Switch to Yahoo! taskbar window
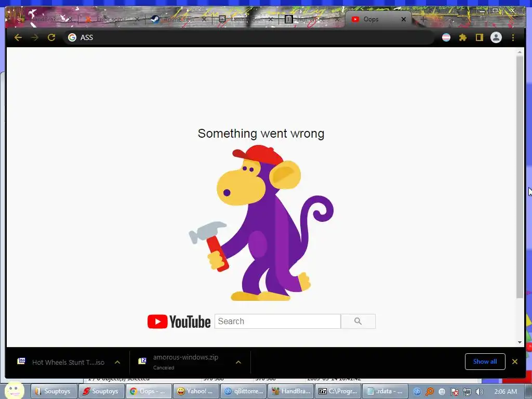532x399 pixels. click(196, 391)
